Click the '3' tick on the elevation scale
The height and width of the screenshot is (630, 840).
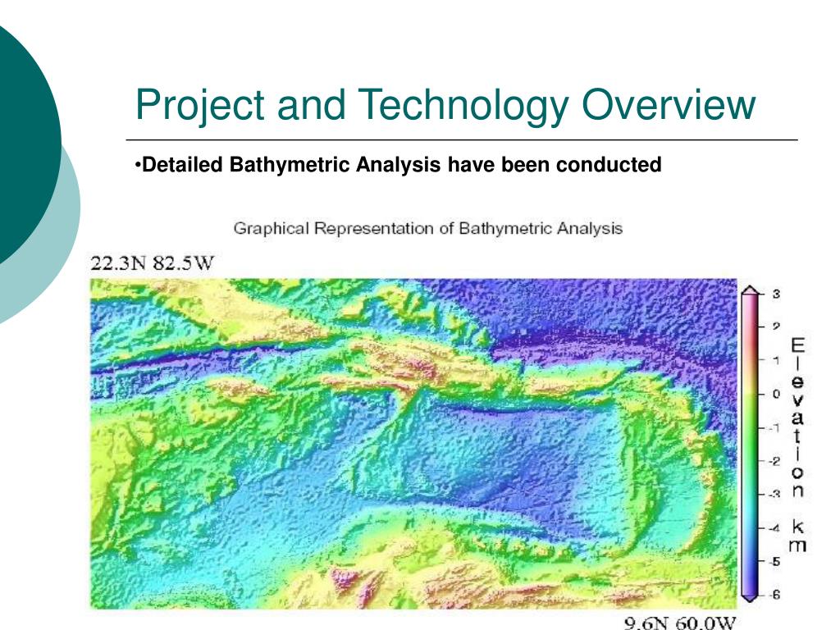pyautogui.click(x=776, y=294)
